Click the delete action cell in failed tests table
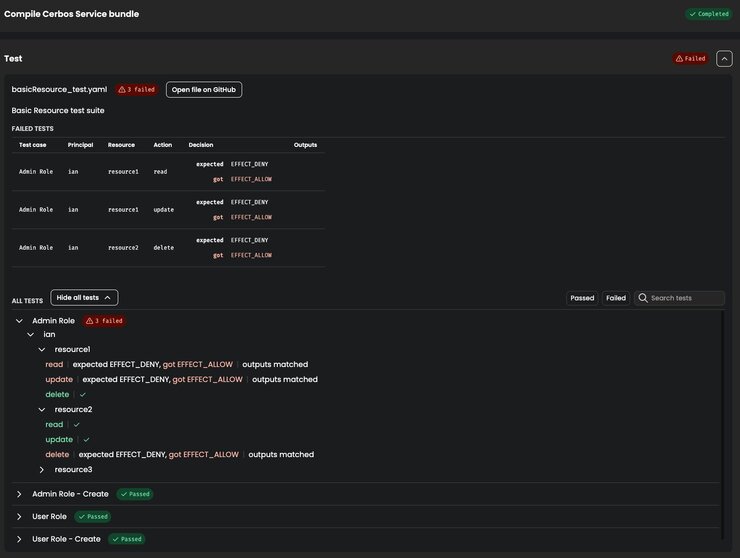740x558 pixels. [164, 248]
